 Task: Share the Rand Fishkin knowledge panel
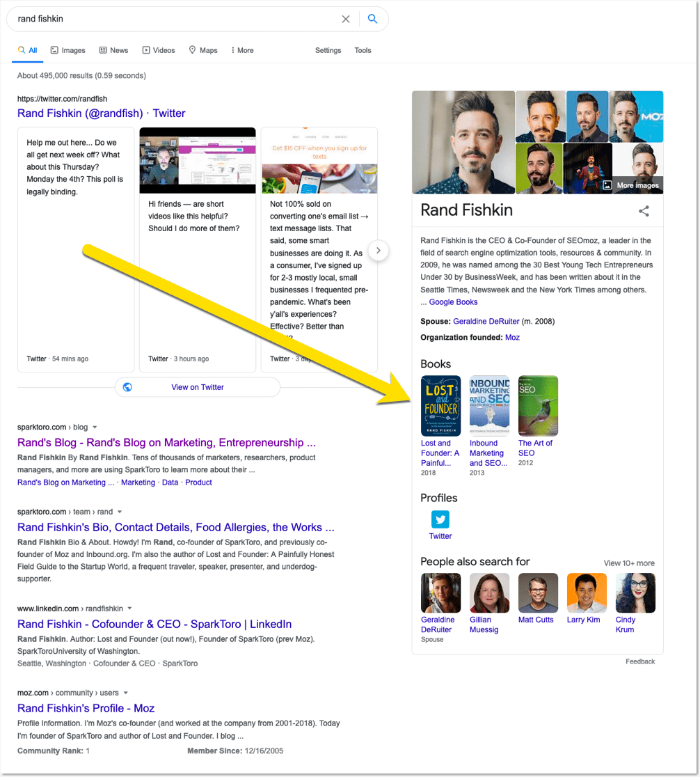644,211
